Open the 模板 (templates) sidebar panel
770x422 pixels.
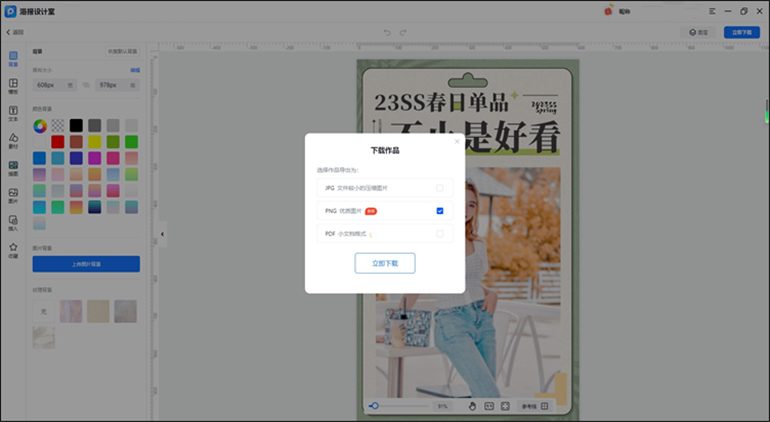coord(13,86)
